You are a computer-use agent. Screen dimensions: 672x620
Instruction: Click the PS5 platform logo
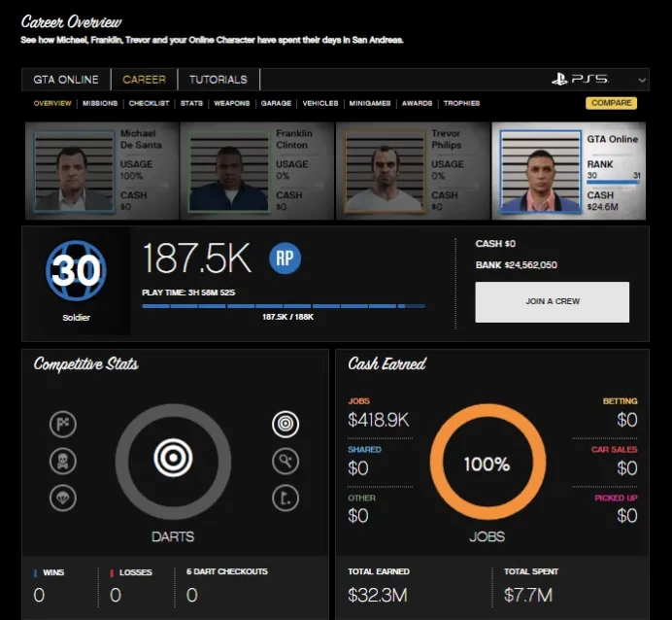coord(580,80)
